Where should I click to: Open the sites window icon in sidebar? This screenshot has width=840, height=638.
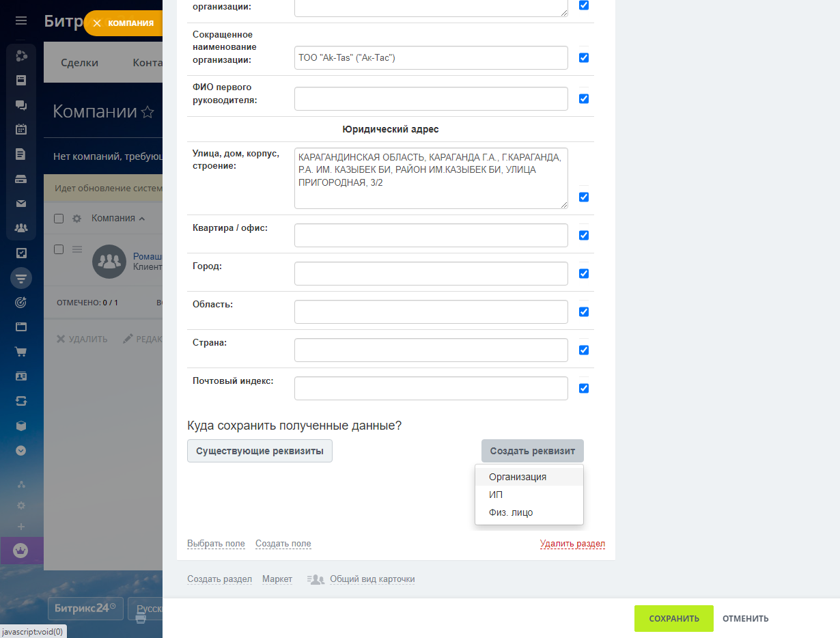click(21, 327)
